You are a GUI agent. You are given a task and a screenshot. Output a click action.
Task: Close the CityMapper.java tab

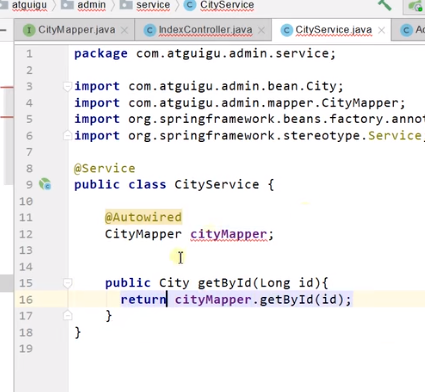[124, 31]
